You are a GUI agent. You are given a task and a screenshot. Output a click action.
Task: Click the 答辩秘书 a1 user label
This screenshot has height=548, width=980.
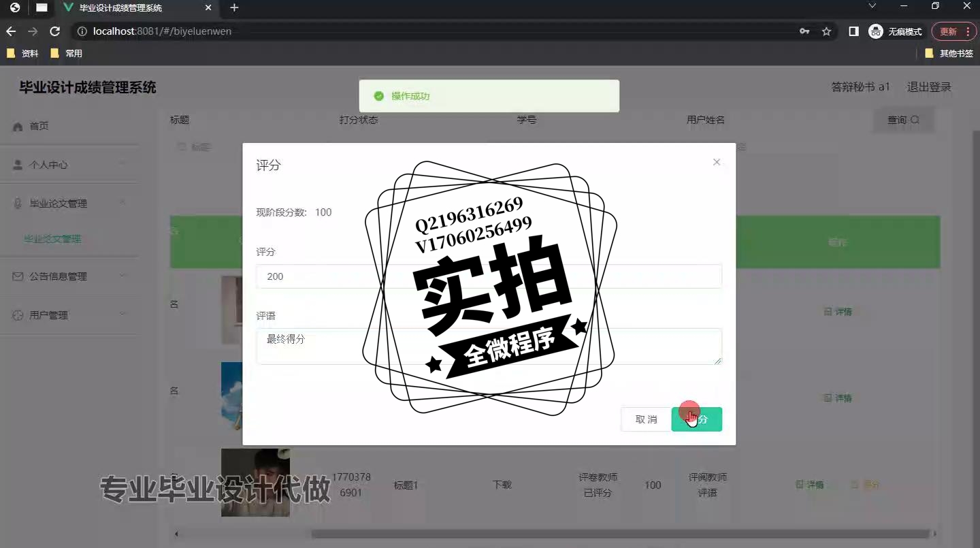click(x=860, y=87)
